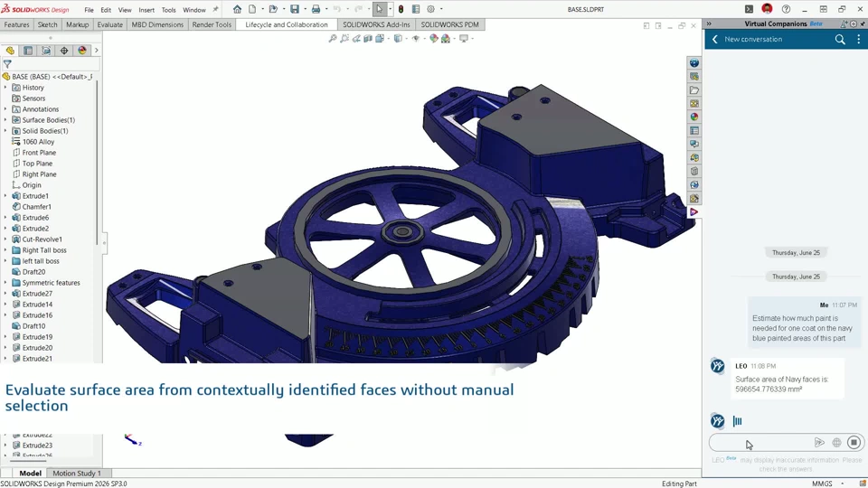This screenshot has width=868, height=488.
Task: Expand the Cut-Revolve1 feature
Action: 5,239
